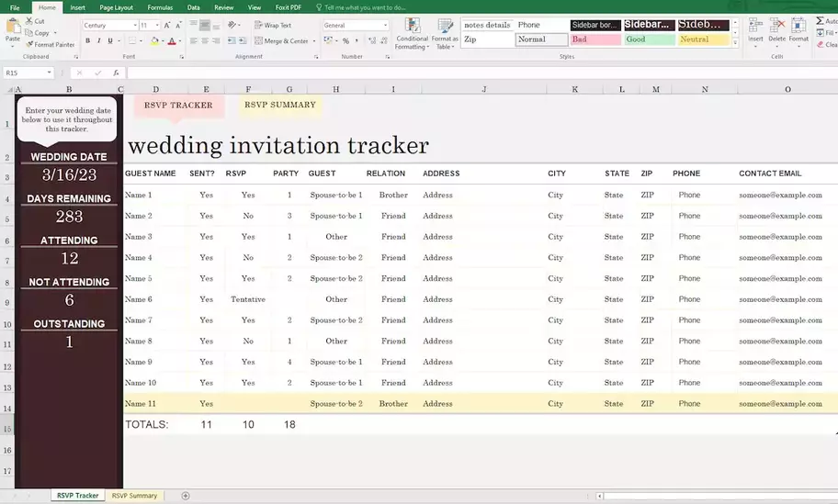This screenshot has width=838, height=504.
Task: Switch to the RSVP Summary sheet tab
Action: pos(134,496)
